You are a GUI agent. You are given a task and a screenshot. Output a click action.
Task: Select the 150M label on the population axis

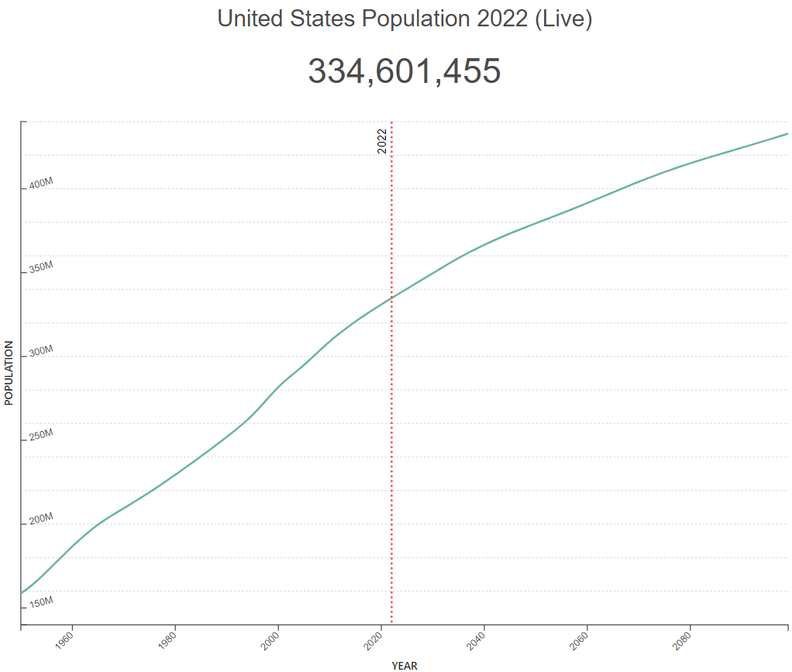point(40,602)
